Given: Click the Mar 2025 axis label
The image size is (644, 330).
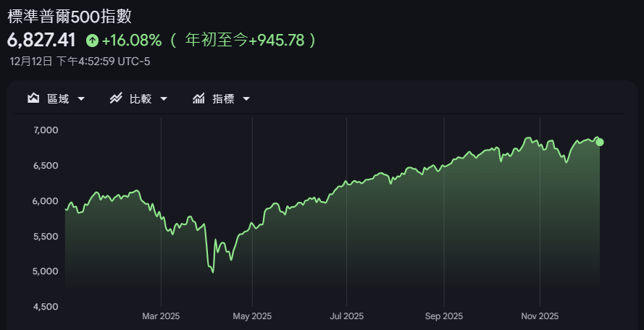Looking at the screenshot, I should [161, 316].
